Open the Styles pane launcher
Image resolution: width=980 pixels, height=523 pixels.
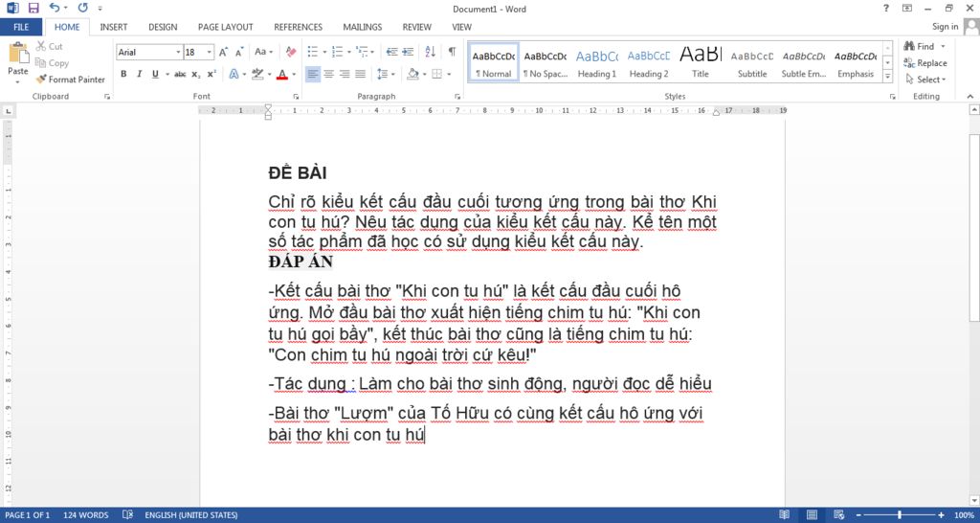891,97
